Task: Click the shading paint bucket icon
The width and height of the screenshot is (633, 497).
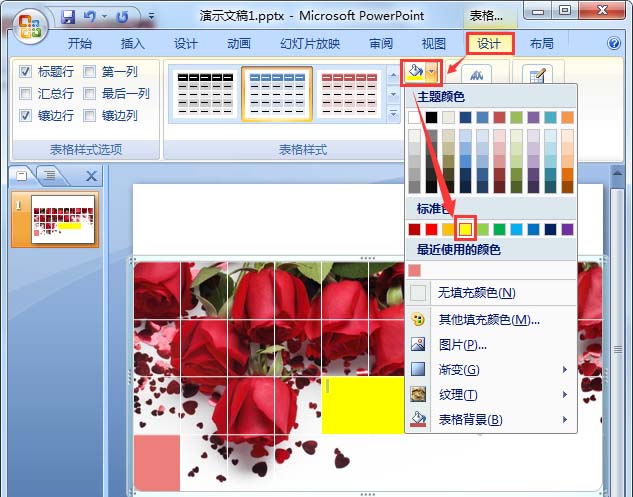Action: (x=415, y=73)
